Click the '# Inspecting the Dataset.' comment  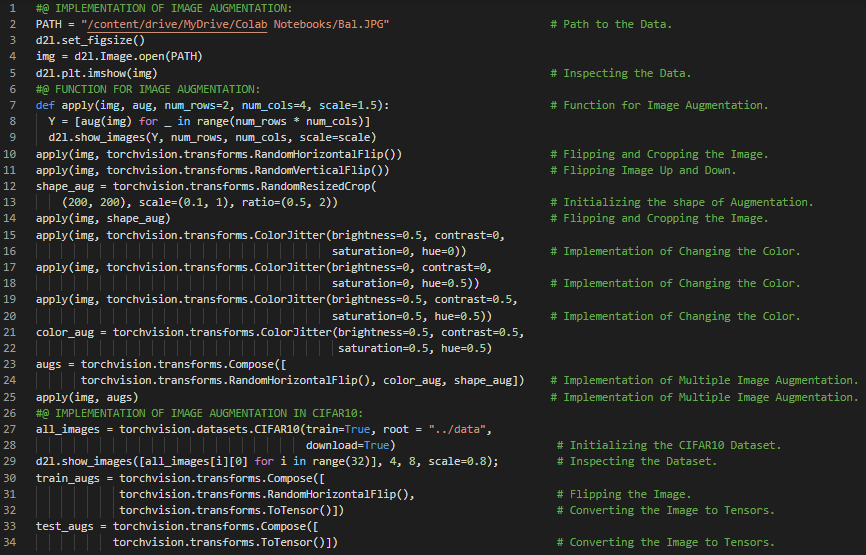pos(643,462)
